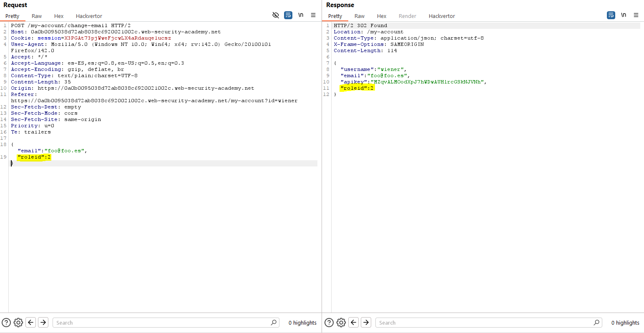Go to next match in Response search
Image resolution: width=644 pixels, height=333 pixels.
point(366,323)
